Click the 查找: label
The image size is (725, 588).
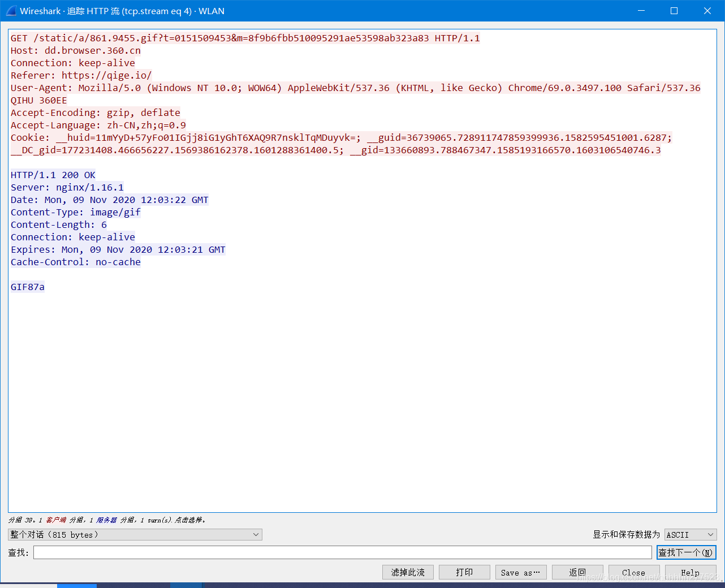(18, 552)
